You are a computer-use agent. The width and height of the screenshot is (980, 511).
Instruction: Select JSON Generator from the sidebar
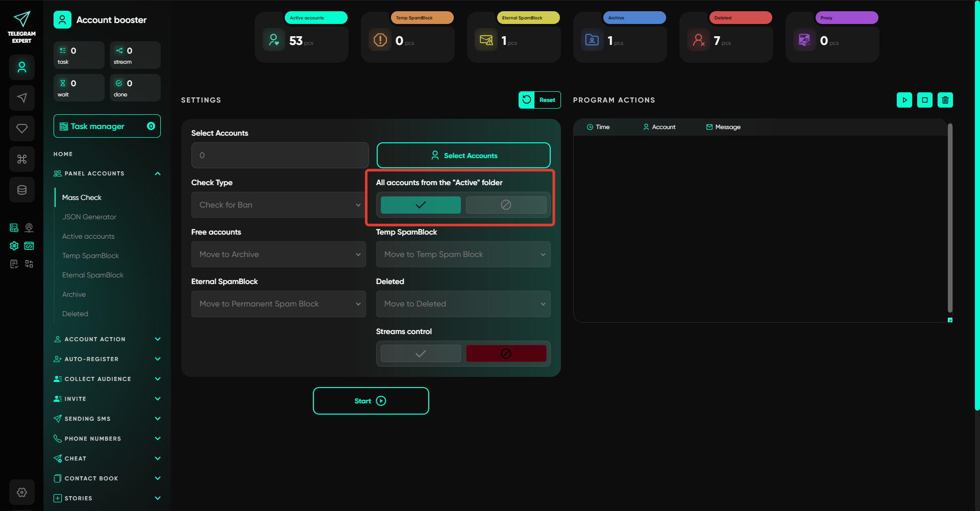click(x=89, y=217)
